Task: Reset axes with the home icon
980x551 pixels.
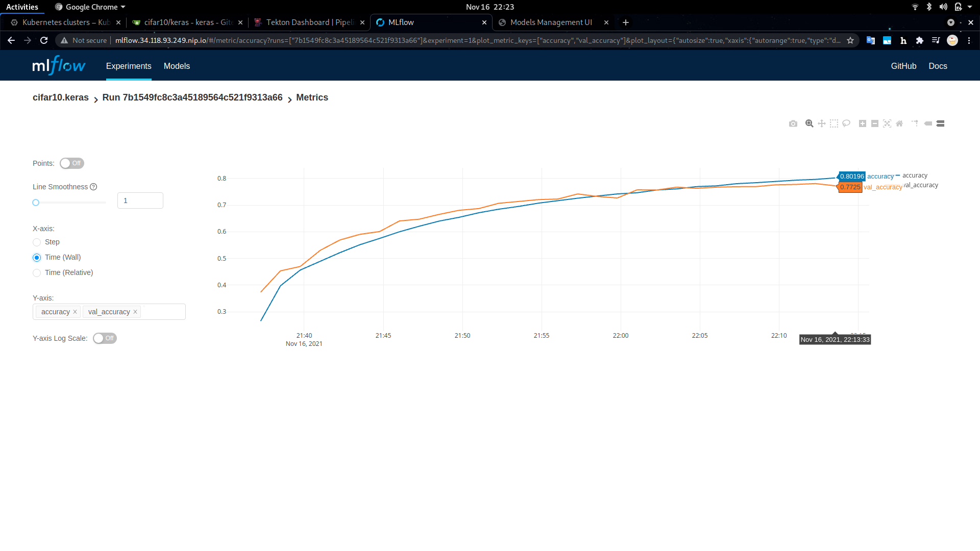Action: click(x=900, y=123)
